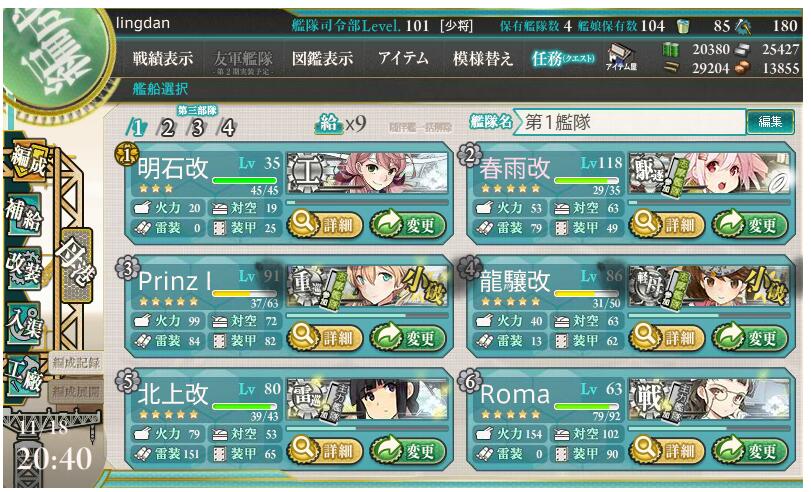The width and height of the screenshot is (811, 492).
Task: Return to 母港 home port
Action: (x=76, y=266)
